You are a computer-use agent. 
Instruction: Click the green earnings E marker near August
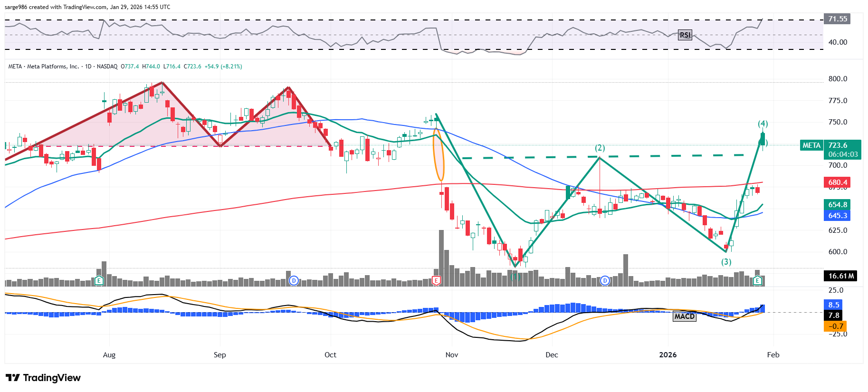(99, 281)
